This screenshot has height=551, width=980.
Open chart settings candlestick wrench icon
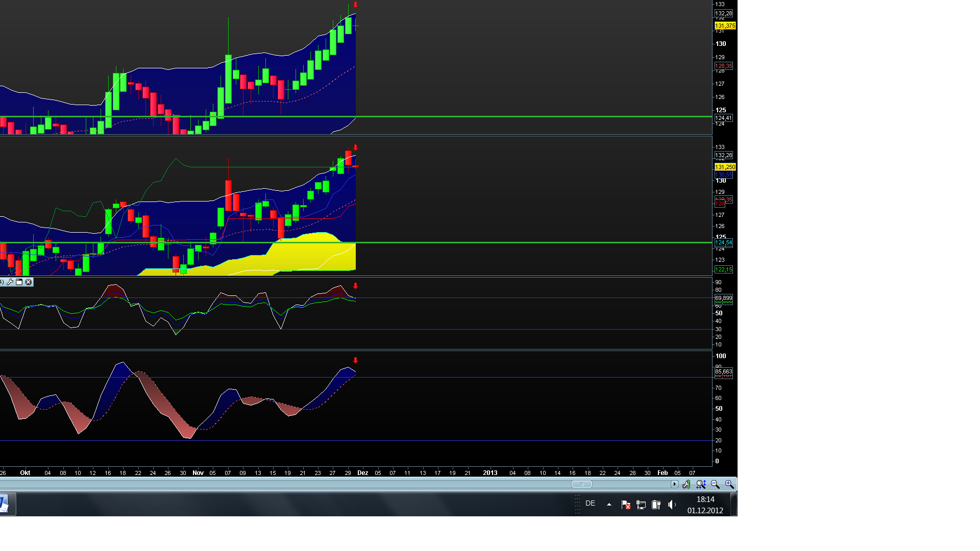pos(687,484)
